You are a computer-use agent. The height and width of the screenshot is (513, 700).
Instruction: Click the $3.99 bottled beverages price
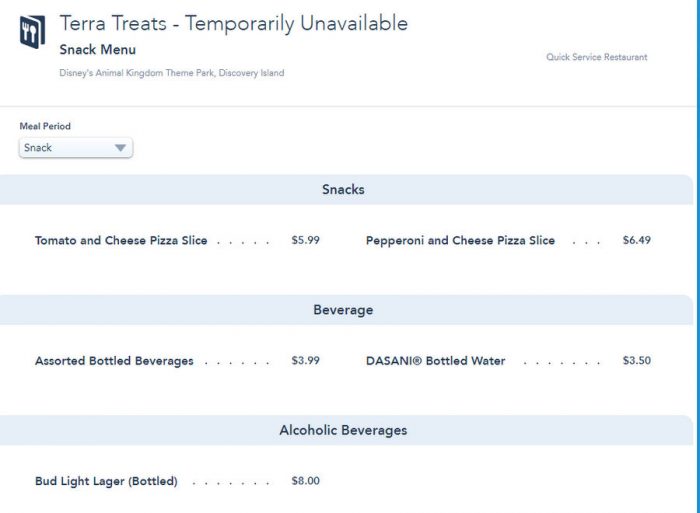(305, 361)
